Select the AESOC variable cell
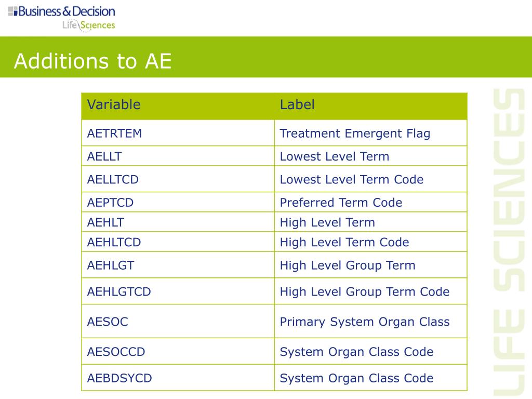Screen dimensions: 532x399 click(x=178, y=321)
